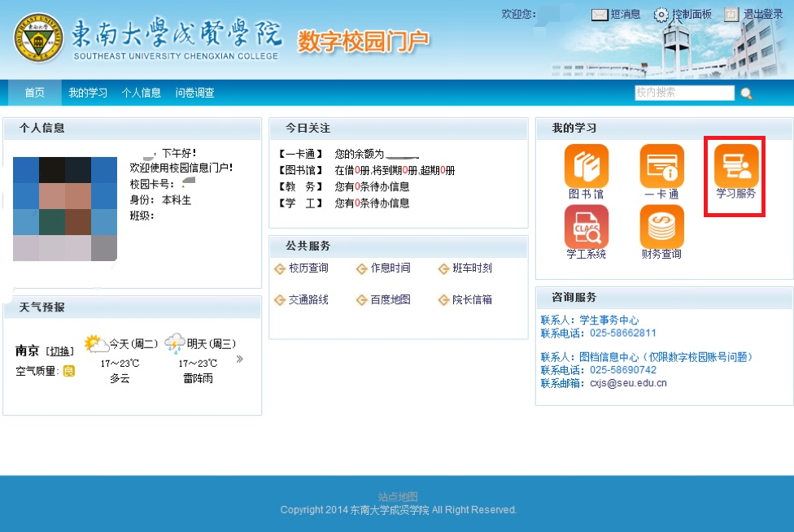Open the 一卡通 card icon

click(x=661, y=167)
